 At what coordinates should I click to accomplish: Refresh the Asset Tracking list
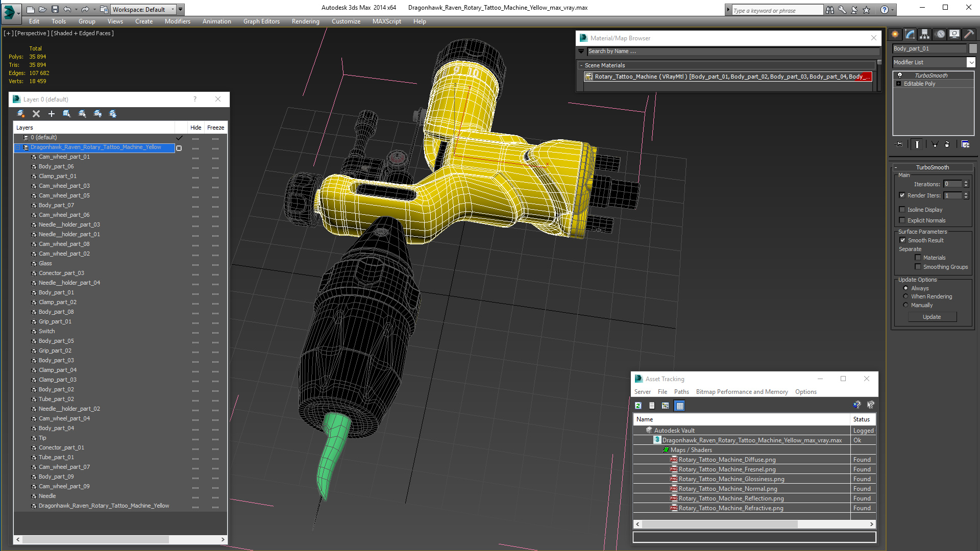(638, 406)
